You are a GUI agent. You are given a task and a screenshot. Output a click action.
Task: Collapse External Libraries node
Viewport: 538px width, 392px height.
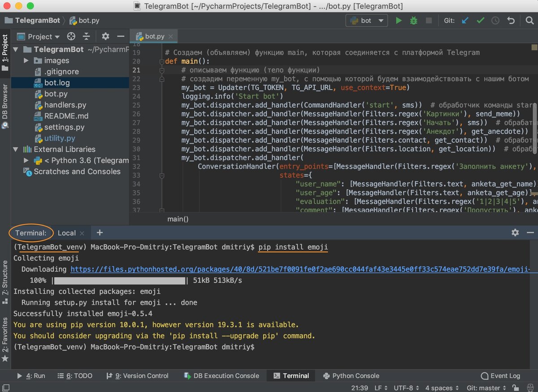pyautogui.click(x=16, y=149)
